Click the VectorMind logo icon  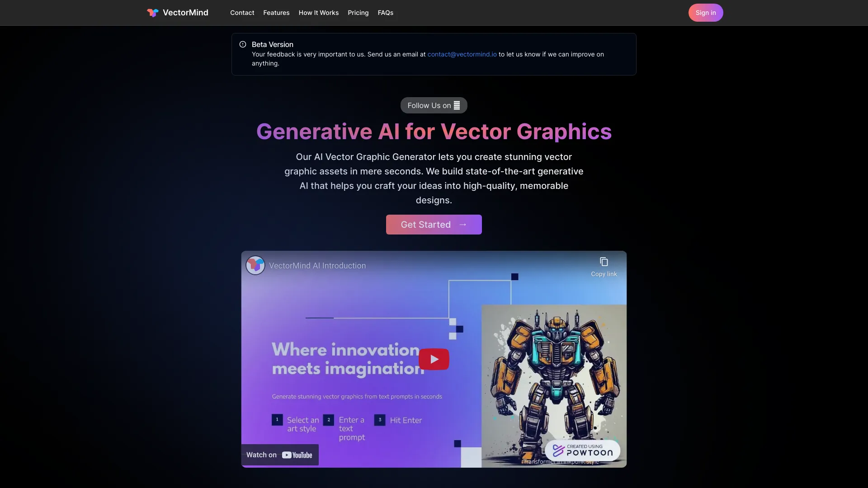pos(151,13)
